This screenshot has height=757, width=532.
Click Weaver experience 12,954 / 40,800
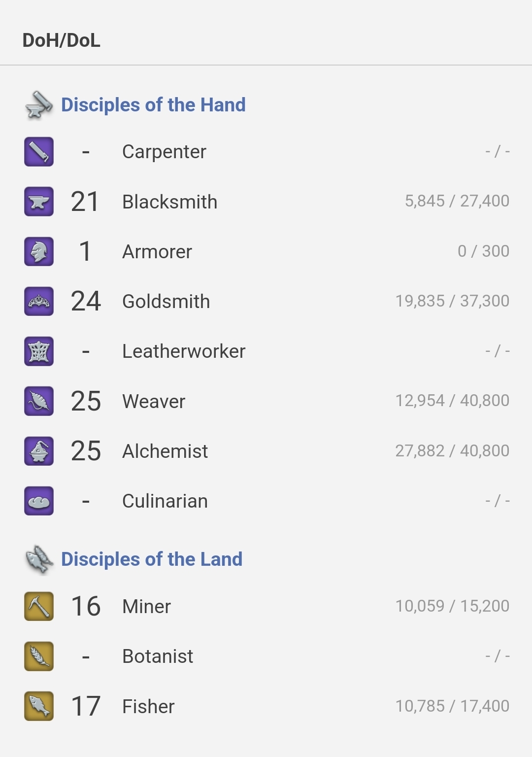[452, 400]
